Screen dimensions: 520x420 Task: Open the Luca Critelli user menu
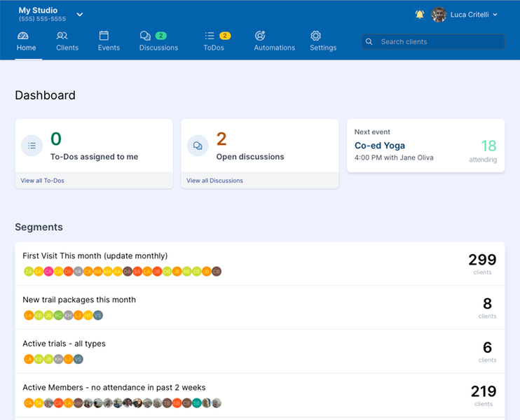(470, 15)
